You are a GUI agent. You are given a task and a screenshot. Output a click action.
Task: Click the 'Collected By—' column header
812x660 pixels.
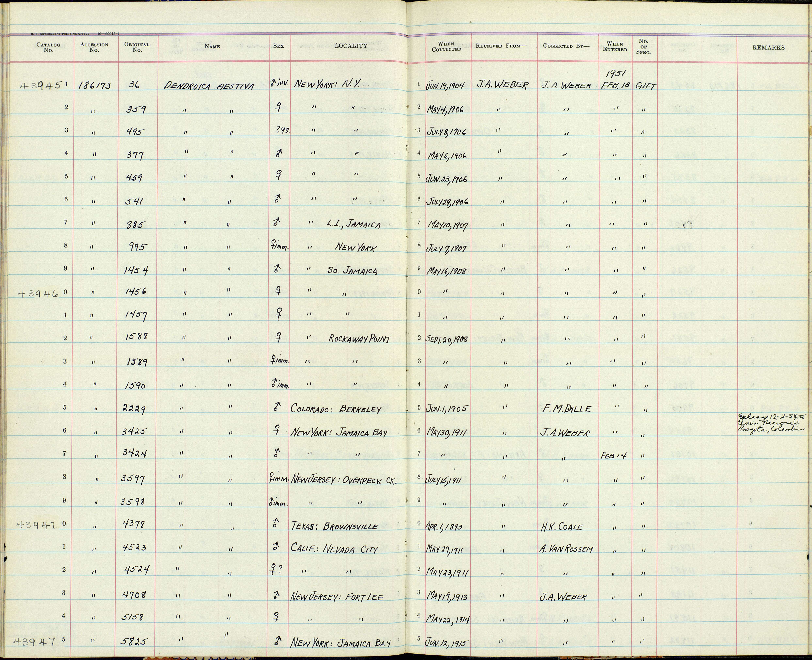tap(566, 46)
